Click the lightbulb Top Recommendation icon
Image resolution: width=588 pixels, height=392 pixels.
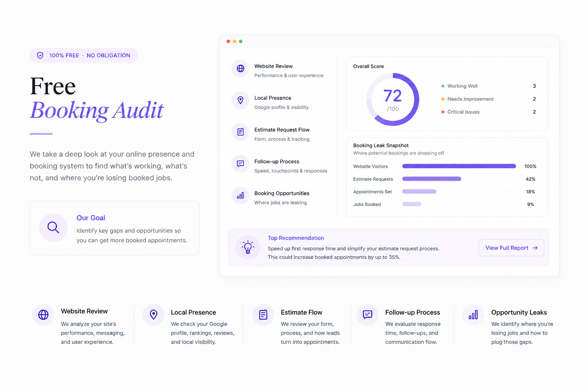coord(248,247)
